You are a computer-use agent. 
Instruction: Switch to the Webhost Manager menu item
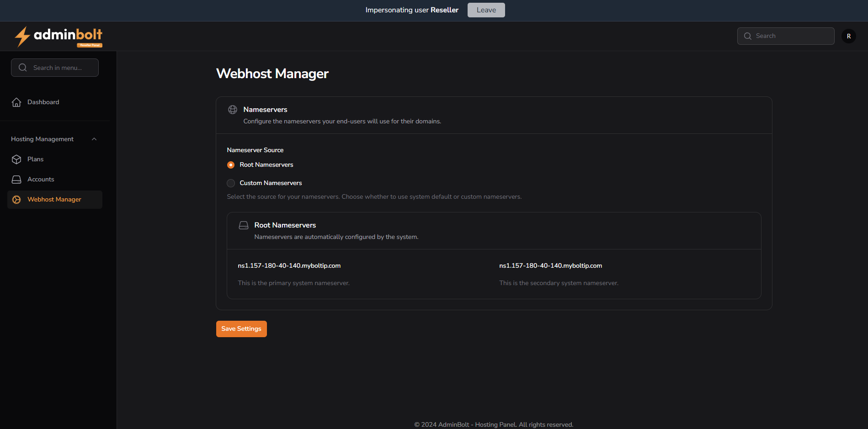click(54, 199)
